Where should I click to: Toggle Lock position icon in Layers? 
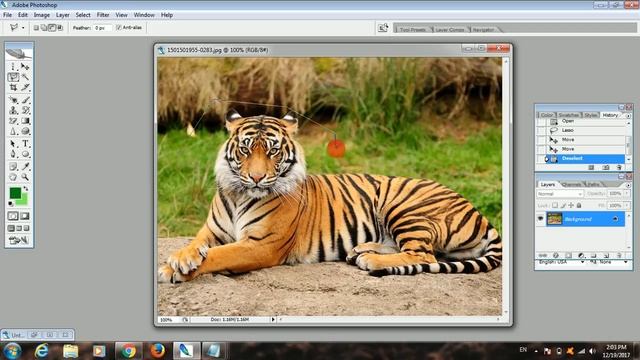[571, 205]
